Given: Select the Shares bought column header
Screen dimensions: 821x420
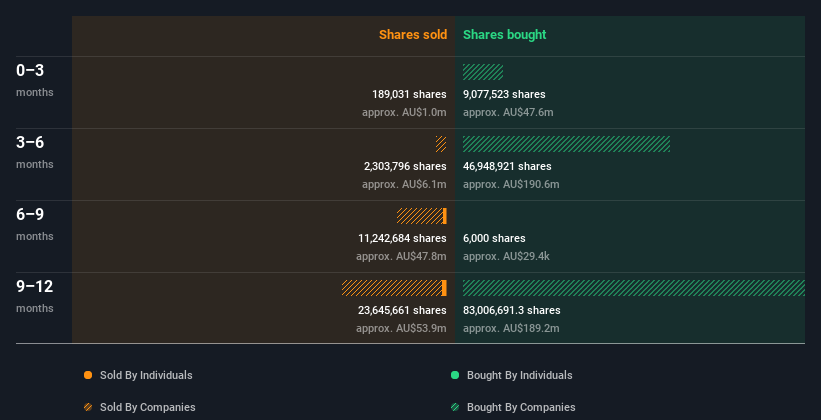Looking at the screenshot, I should point(505,35).
